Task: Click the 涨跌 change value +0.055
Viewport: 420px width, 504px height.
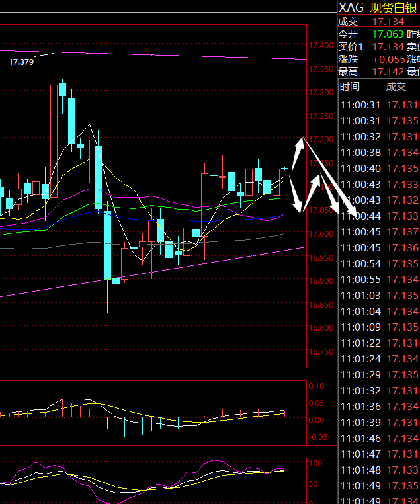Action: tap(388, 60)
